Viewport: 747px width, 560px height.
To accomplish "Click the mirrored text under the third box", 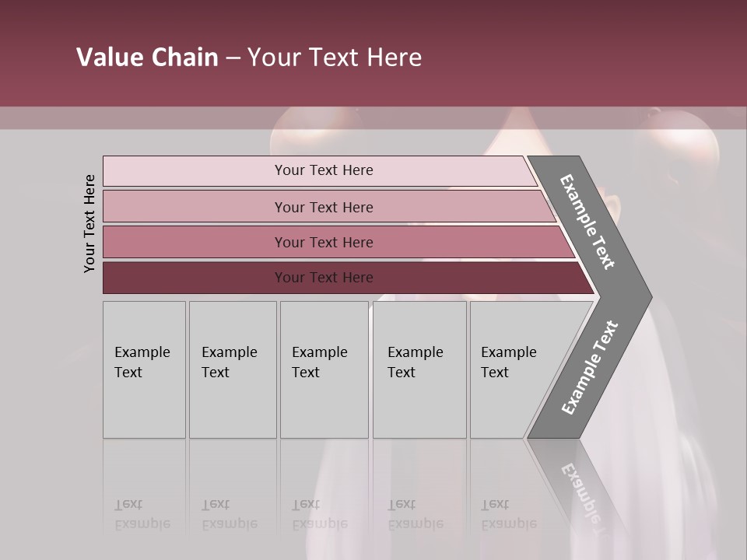I will (x=320, y=514).
